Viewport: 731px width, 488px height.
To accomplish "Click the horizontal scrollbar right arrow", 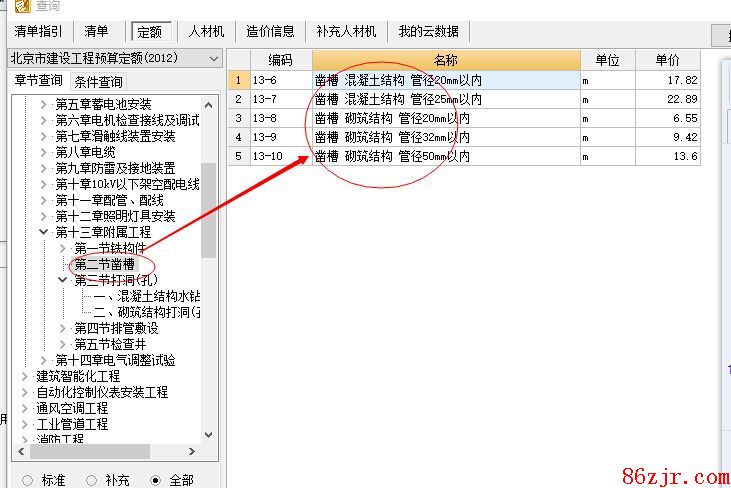I will click(194, 451).
